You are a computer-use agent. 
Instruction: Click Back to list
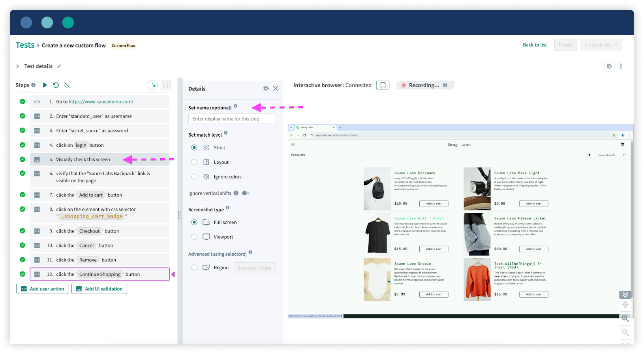(535, 45)
